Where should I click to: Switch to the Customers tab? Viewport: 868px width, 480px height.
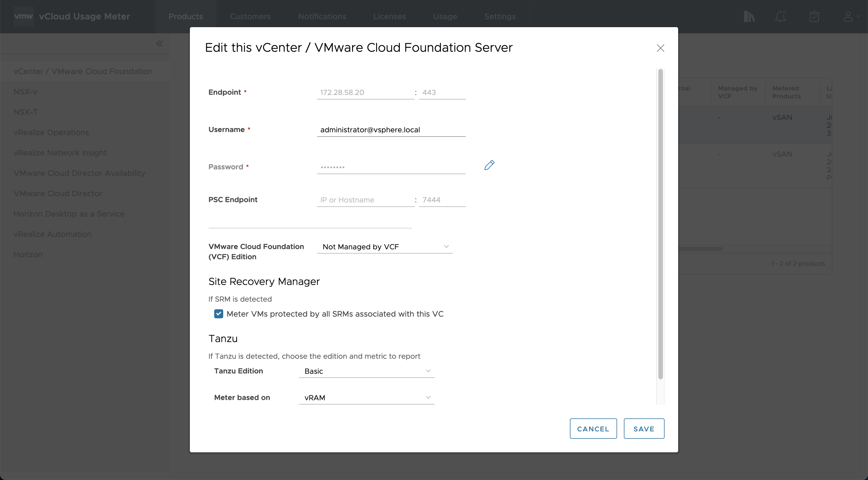click(x=250, y=16)
